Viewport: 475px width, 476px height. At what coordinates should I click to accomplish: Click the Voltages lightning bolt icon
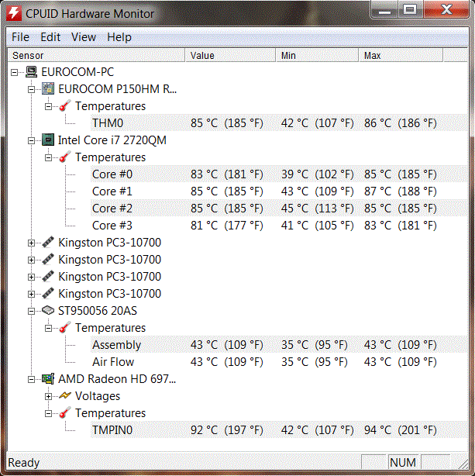[x=64, y=395]
